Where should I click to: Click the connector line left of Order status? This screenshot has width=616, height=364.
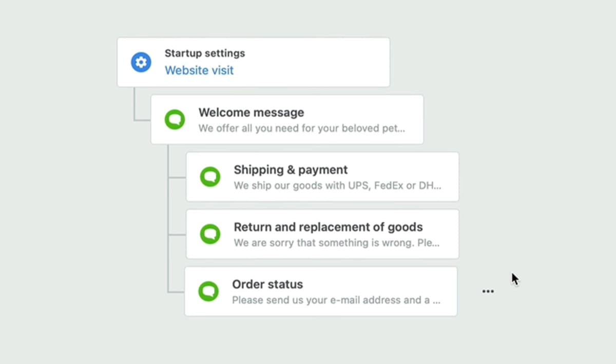point(176,292)
